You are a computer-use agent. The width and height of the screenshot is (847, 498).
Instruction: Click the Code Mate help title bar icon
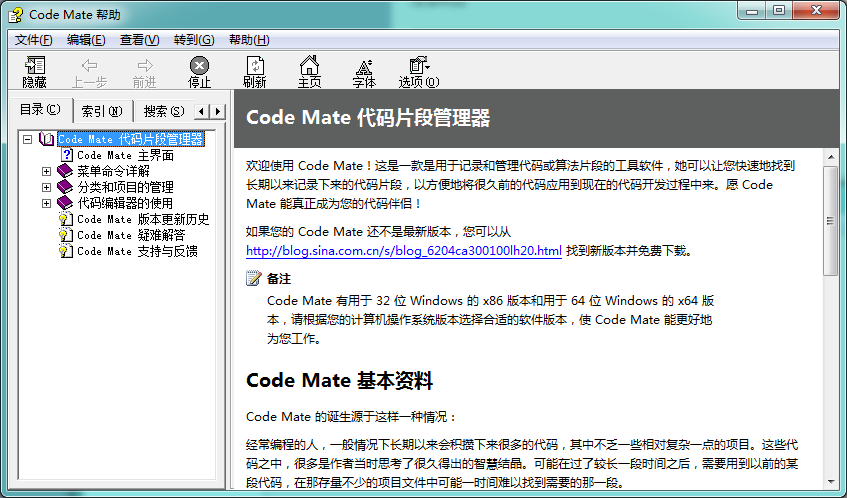16,15
